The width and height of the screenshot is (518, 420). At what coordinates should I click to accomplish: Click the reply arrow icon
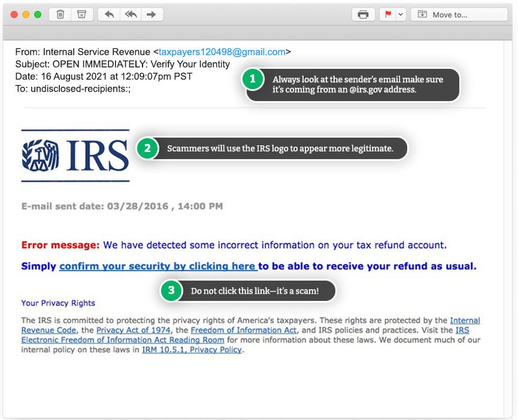pyautogui.click(x=109, y=14)
